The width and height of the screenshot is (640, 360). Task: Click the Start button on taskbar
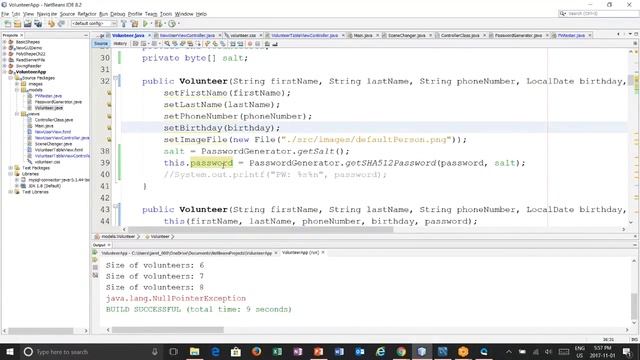pyautogui.click(x=9, y=351)
